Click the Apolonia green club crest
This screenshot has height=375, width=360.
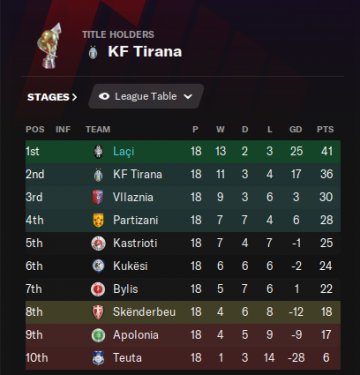click(x=98, y=335)
